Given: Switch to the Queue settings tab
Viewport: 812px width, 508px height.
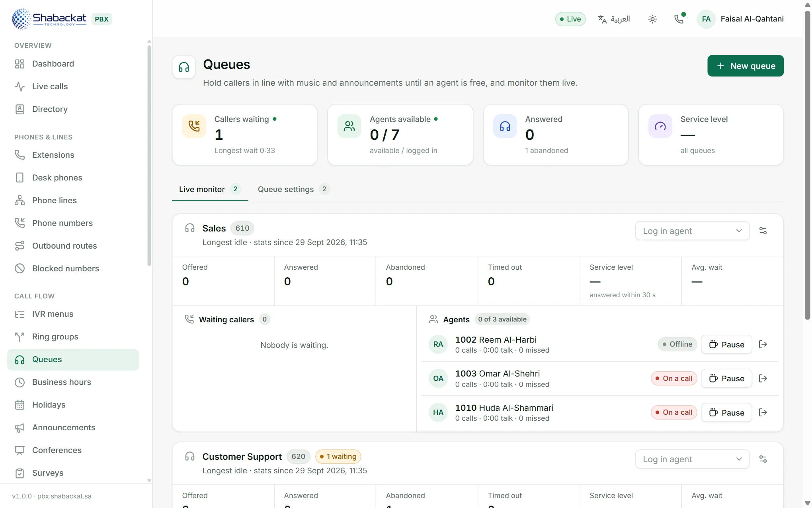Looking at the screenshot, I should point(294,189).
